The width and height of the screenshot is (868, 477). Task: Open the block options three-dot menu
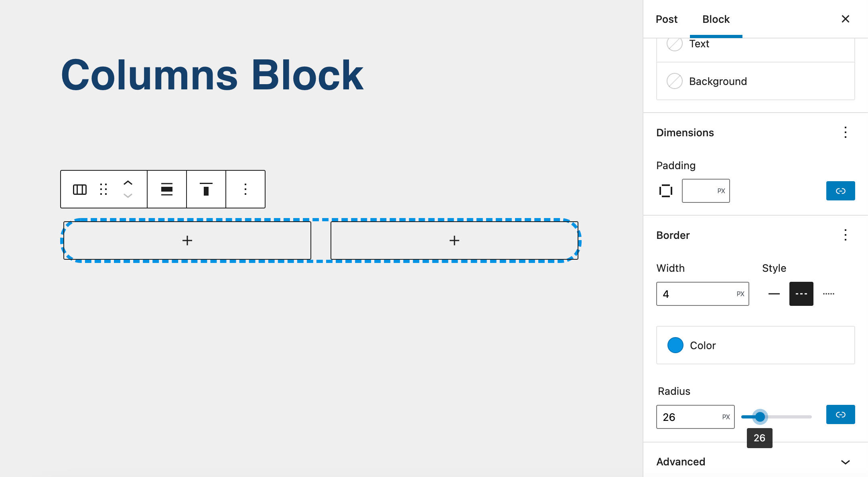coord(245,189)
